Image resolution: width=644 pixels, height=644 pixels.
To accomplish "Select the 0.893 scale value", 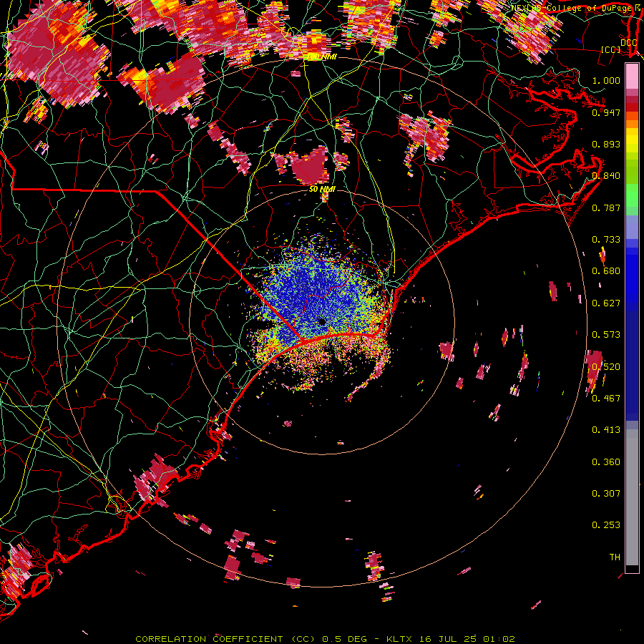I will click(x=606, y=144).
